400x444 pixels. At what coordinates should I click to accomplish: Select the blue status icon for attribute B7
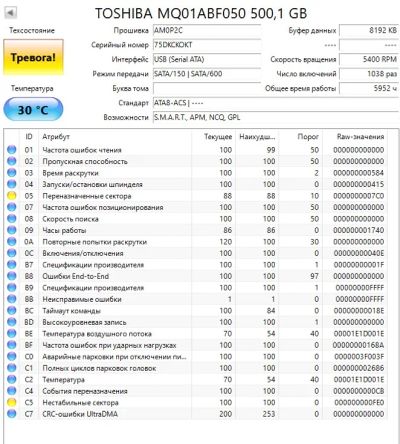12,265
